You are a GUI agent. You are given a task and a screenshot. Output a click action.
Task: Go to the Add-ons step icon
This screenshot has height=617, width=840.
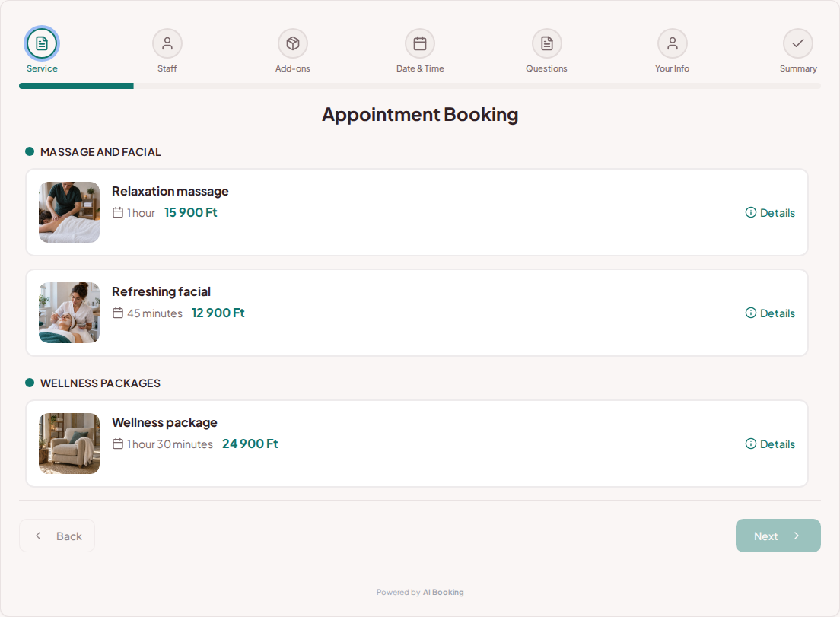point(292,43)
